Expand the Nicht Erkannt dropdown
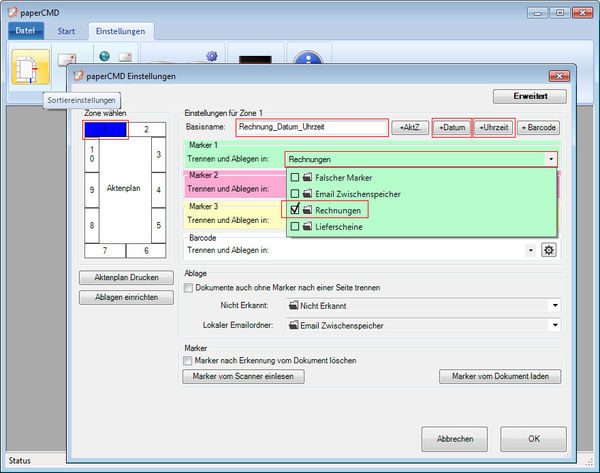The width and height of the screenshot is (600, 473). (555, 305)
